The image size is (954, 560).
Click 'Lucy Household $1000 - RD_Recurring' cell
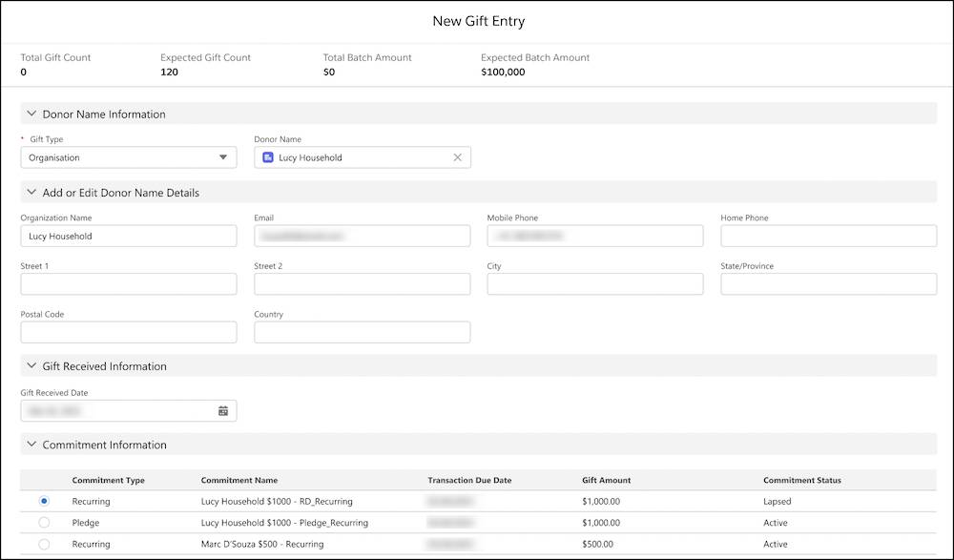(277, 502)
